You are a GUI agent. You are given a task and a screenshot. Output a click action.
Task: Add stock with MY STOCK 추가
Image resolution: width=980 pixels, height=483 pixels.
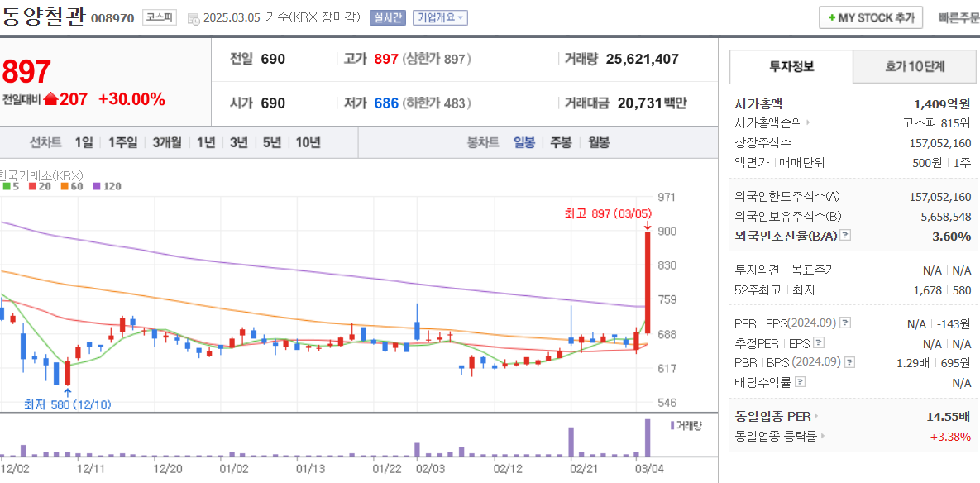tap(871, 17)
